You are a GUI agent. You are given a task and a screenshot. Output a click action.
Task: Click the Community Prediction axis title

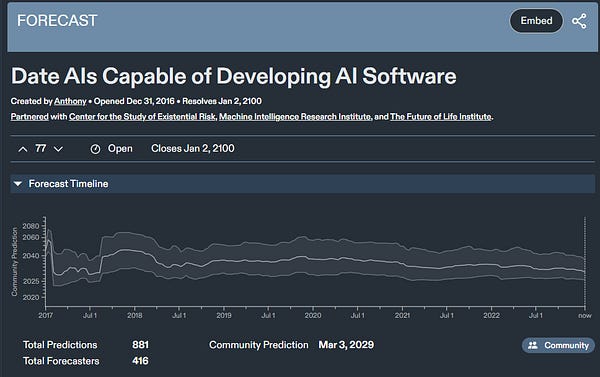pyautogui.click(x=15, y=262)
